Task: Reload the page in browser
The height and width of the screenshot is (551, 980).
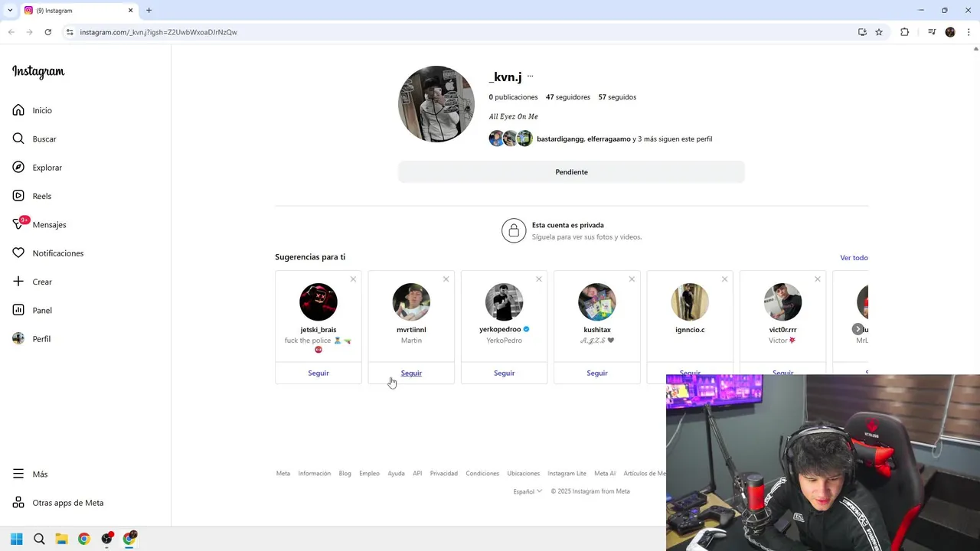Action: point(47,32)
